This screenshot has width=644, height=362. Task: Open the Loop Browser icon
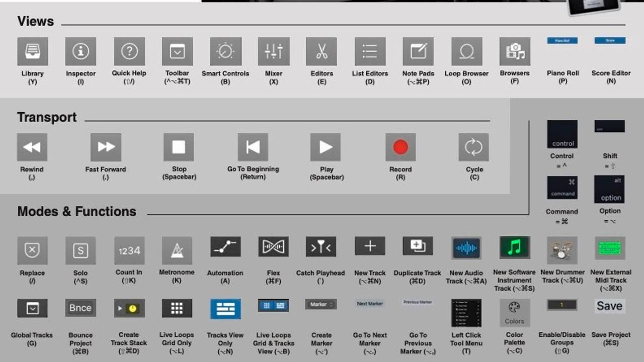pyautogui.click(x=466, y=51)
